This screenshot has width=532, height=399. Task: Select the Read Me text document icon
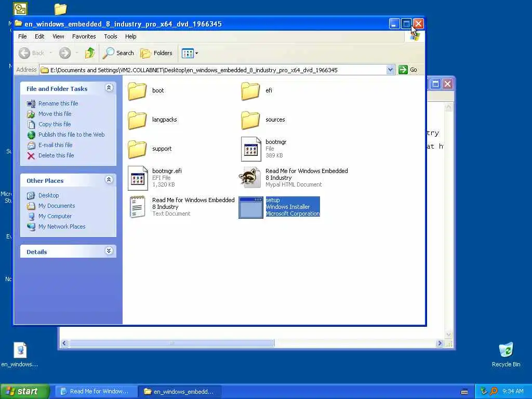click(137, 207)
